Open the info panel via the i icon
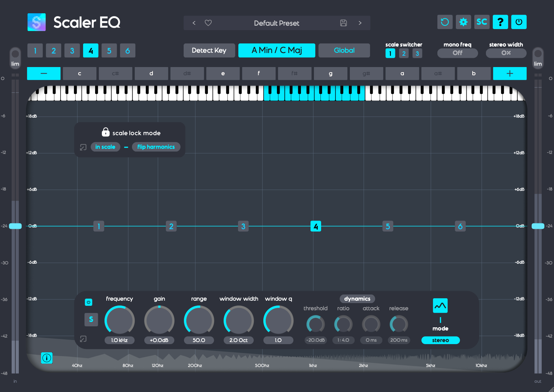This screenshot has width=554, height=392. pos(47,358)
